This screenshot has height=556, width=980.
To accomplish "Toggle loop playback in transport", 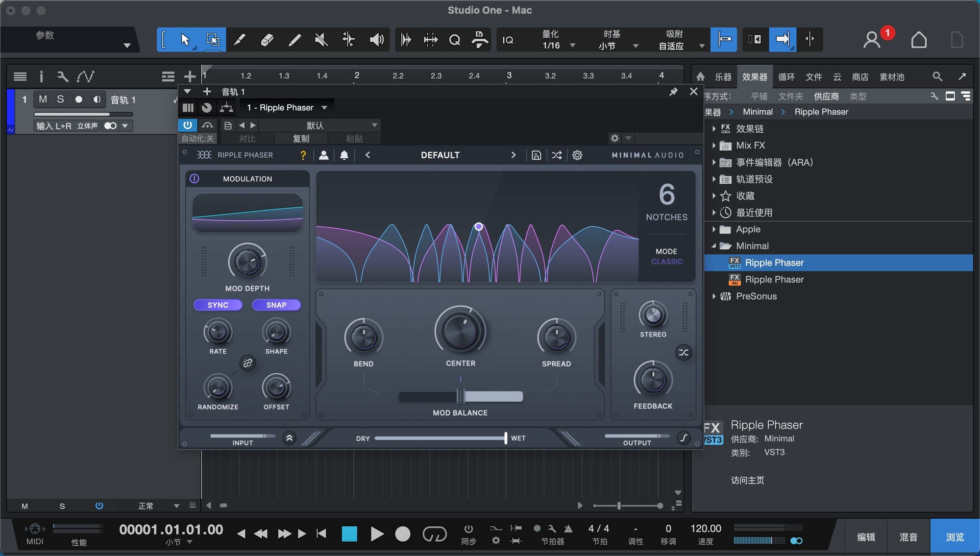I will click(x=434, y=534).
